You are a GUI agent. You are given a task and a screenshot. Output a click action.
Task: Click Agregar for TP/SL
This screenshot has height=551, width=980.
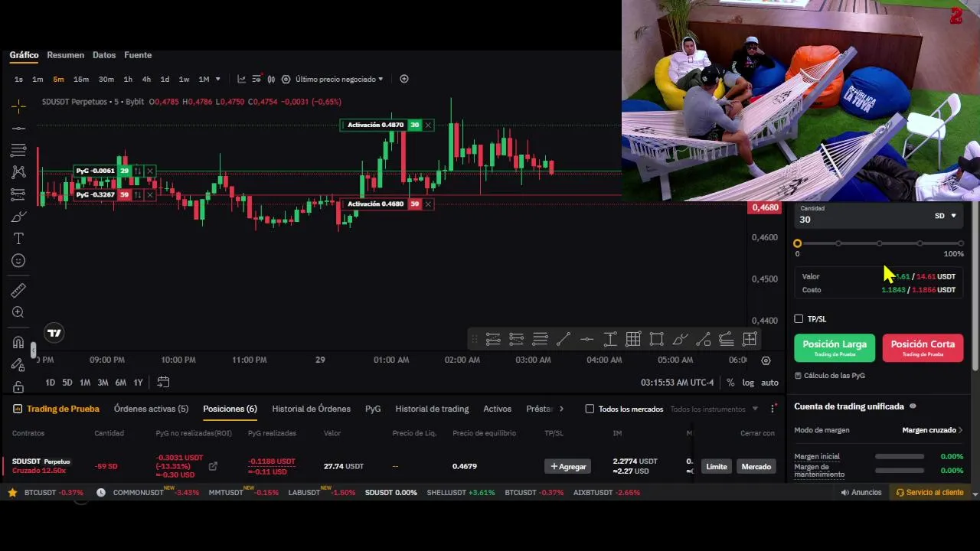click(568, 466)
